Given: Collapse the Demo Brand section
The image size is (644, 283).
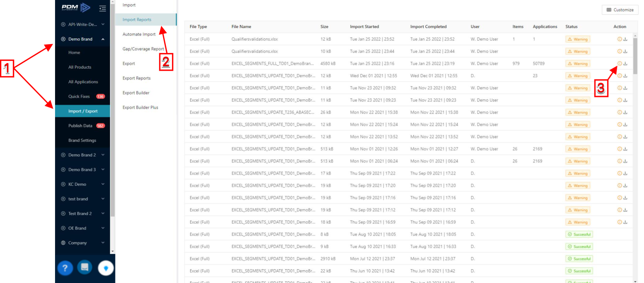Looking at the screenshot, I should 103,39.
